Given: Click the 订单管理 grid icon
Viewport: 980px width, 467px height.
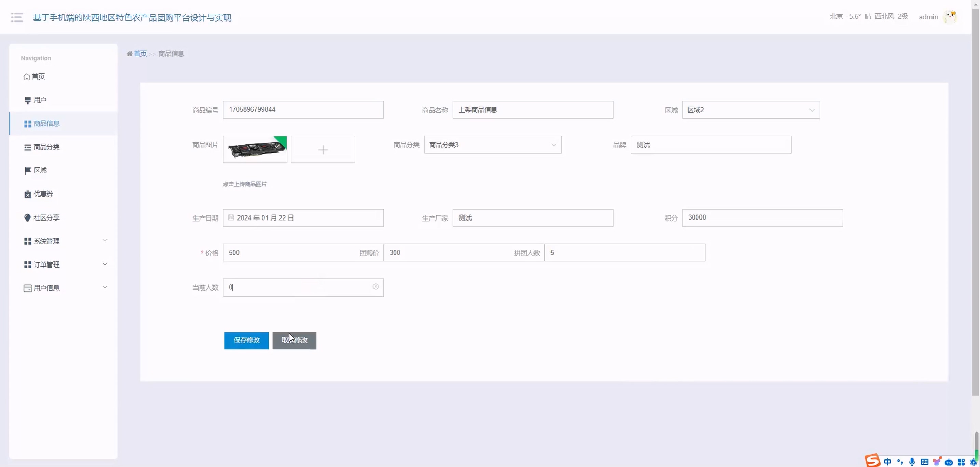Looking at the screenshot, I should pyautogui.click(x=27, y=265).
